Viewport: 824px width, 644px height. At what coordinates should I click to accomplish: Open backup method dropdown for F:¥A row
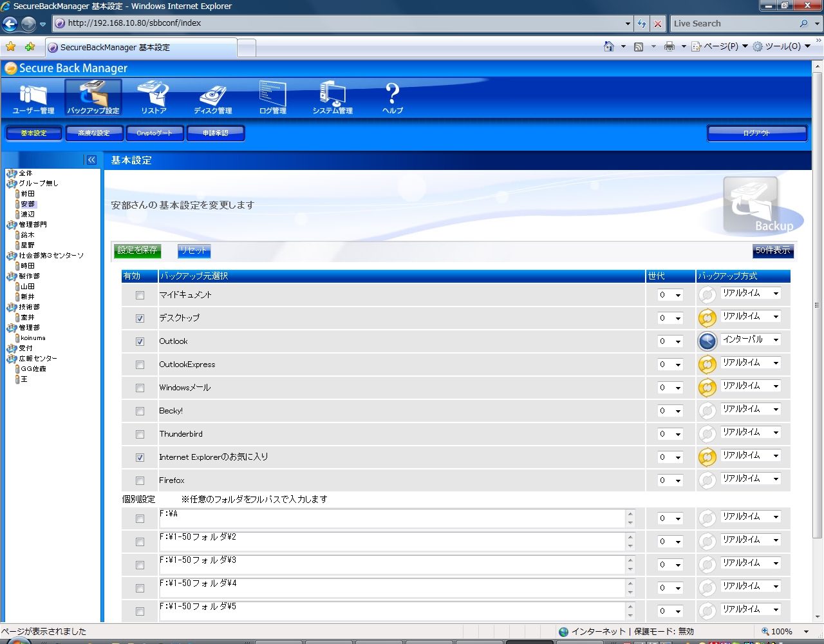(751, 516)
